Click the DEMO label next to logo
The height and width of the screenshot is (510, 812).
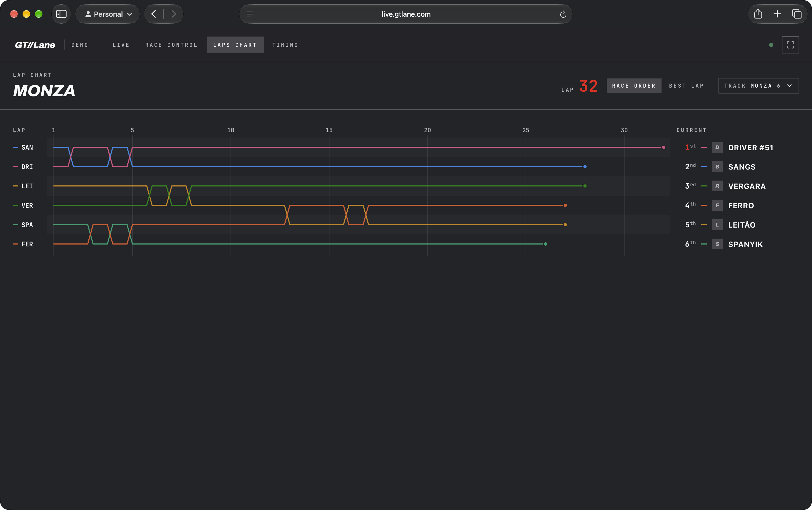(x=80, y=45)
